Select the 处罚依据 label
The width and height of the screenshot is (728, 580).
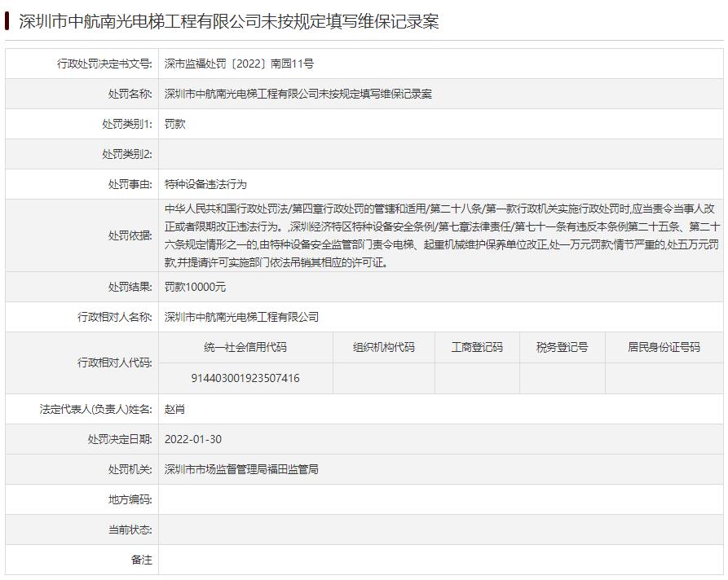130,235
